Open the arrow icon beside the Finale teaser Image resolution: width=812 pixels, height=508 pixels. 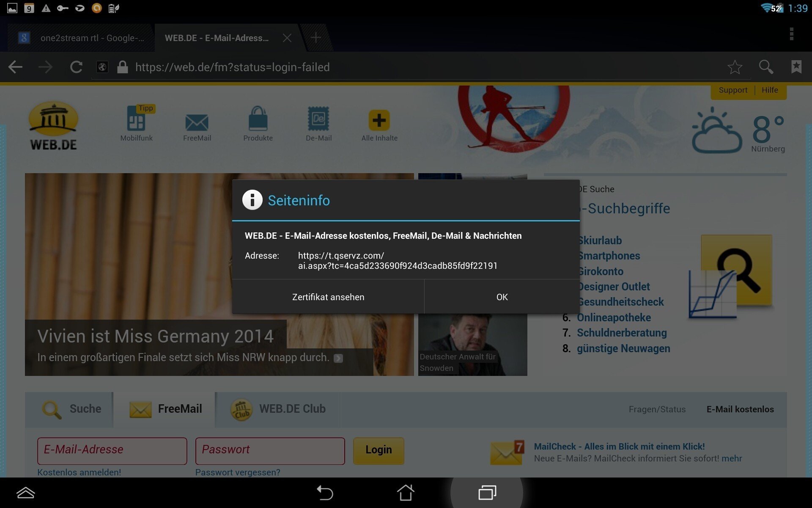338,358
